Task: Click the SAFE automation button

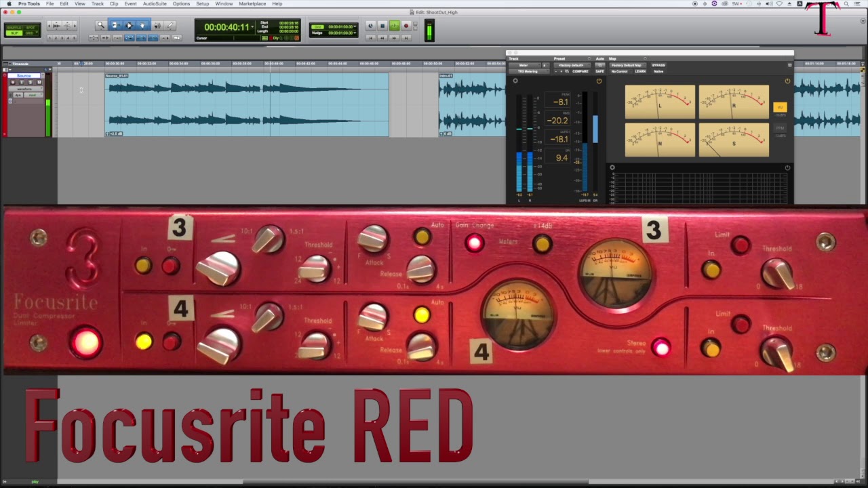Action: point(599,71)
